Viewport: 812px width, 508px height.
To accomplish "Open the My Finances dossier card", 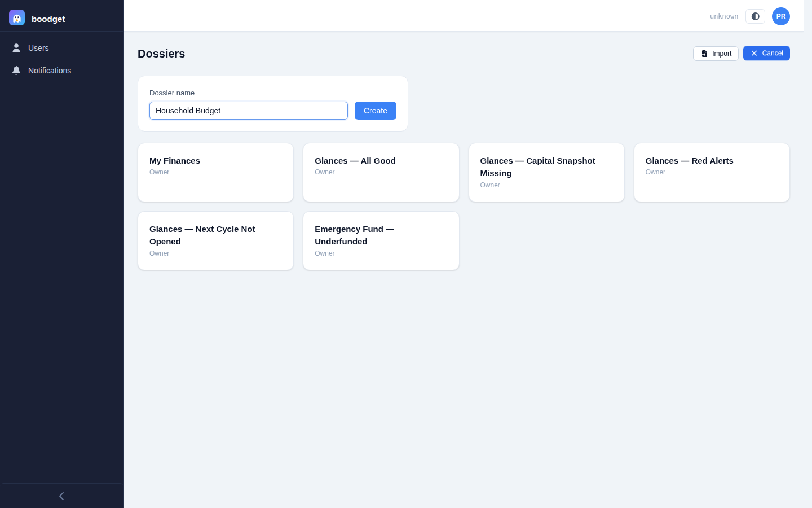I will (x=216, y=172).
